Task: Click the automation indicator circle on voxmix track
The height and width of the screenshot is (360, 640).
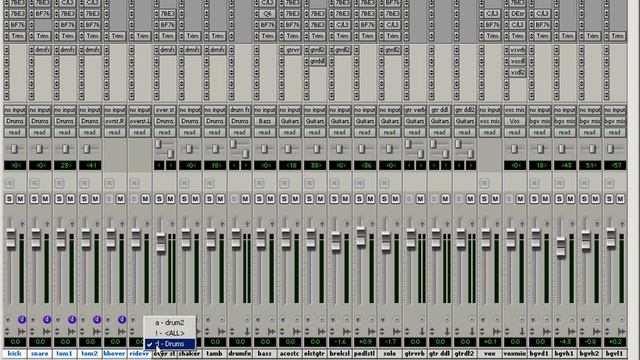Action: tap(522, 320)
